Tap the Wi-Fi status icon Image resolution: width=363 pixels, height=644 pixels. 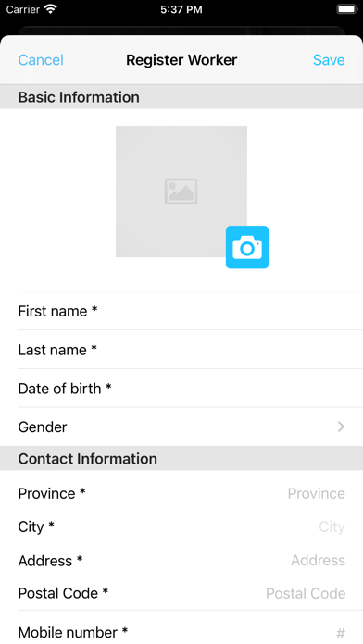point(51,9)
